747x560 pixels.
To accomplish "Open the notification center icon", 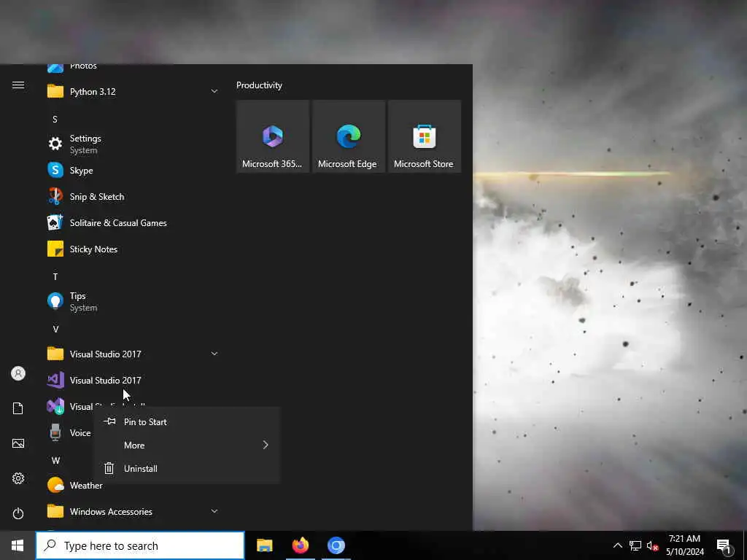I will click(x=724, y=546).
